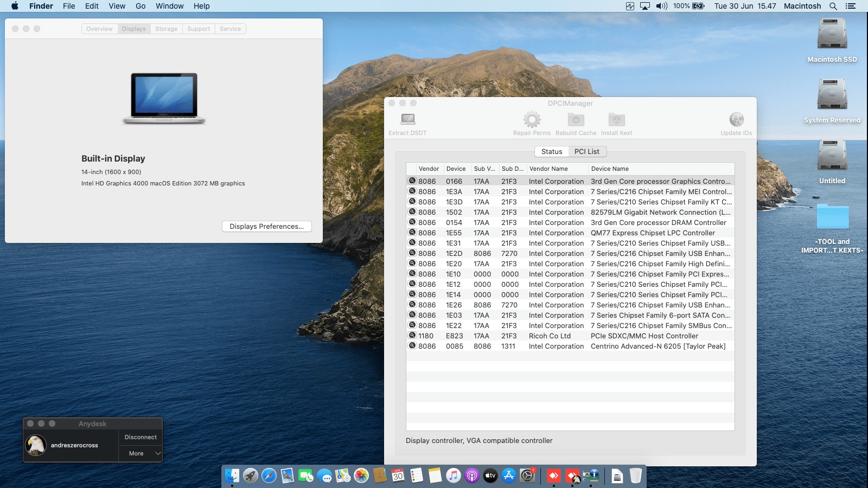Open the Macintosh SSD desktop drive
This screenshot has height=488, width=868.
(x=832, y=35)
